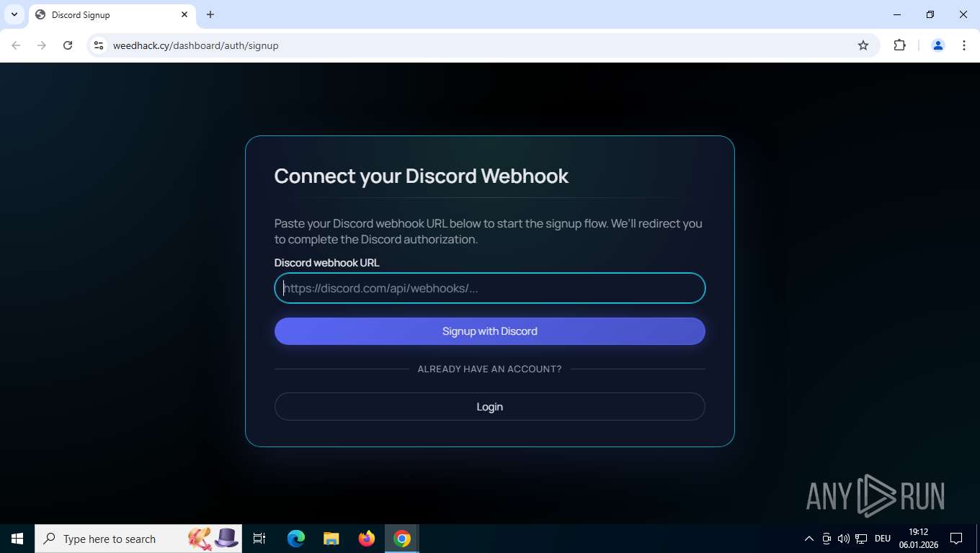Viewport: 980px width, 553px height.
Task: Open the Chrome three-dot menu
Action: 964,45
